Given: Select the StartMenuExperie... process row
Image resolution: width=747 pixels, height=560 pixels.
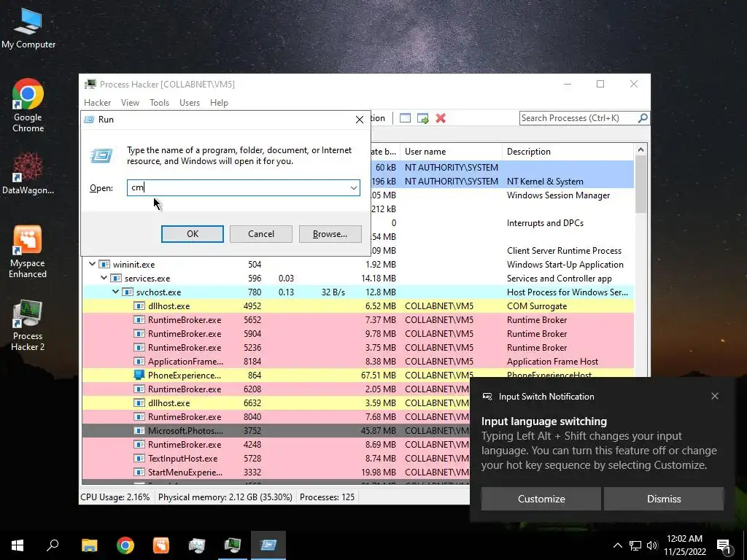Looking at the screenshot, I should pos(276,472).
